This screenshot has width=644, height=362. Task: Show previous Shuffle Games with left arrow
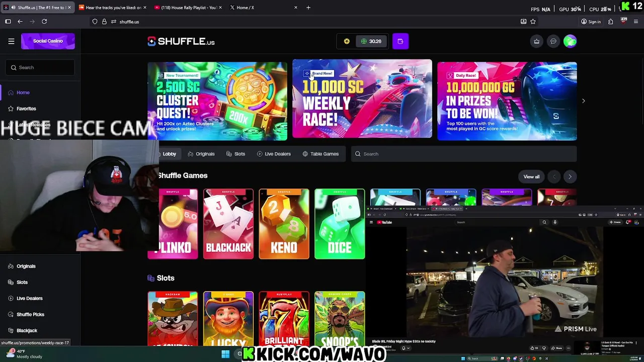coord(554,176)
